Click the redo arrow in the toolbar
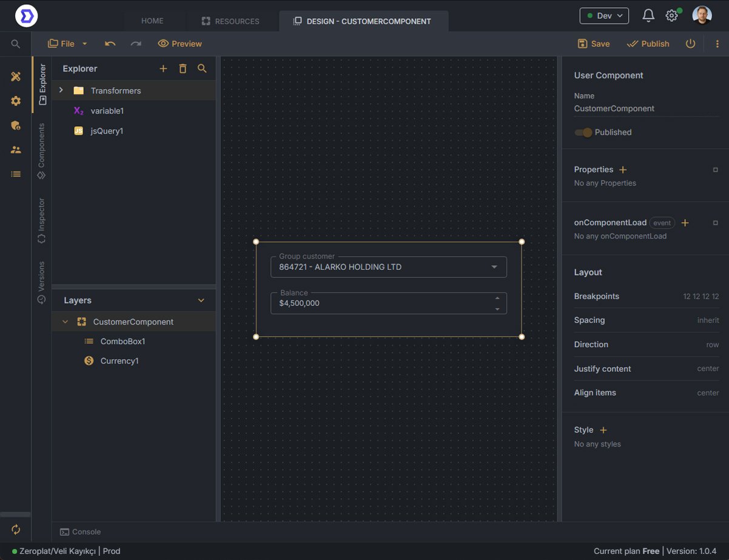 [136, 44]
